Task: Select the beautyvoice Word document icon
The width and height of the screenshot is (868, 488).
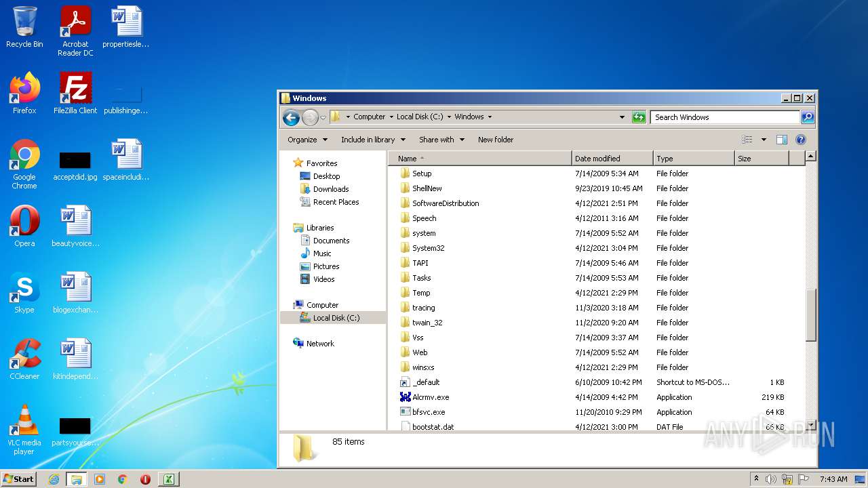Action: pyautogui.click(x=75, y=226)
